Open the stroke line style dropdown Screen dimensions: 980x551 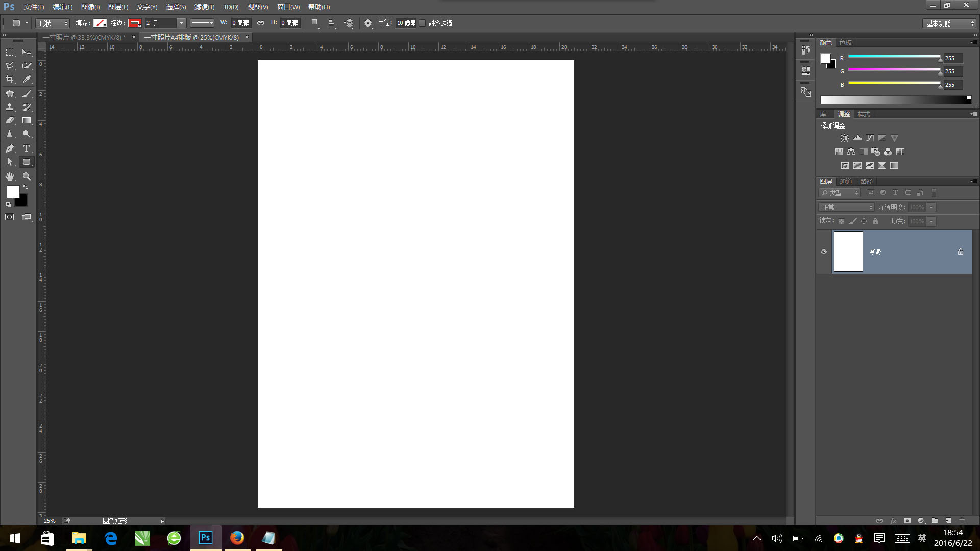coord(202,23)
